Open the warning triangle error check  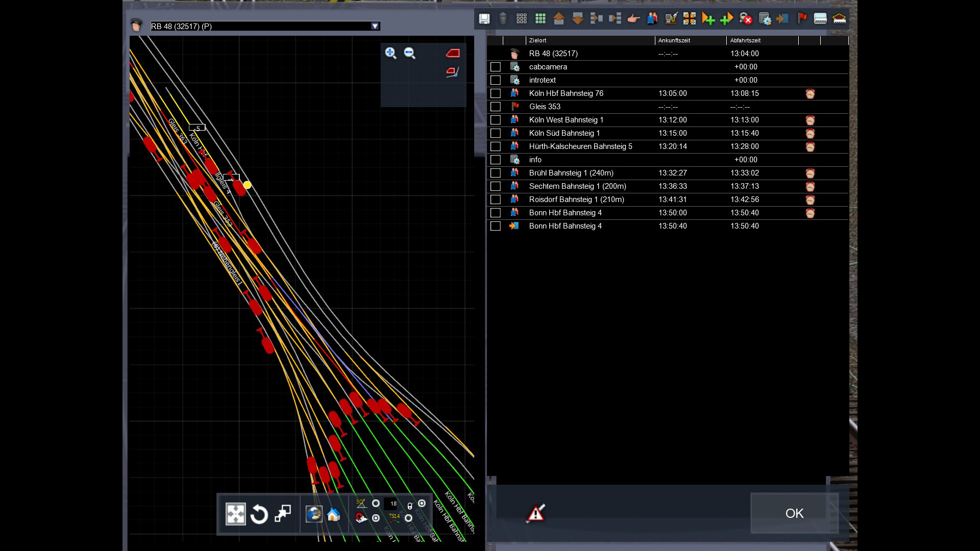point(536,513)
